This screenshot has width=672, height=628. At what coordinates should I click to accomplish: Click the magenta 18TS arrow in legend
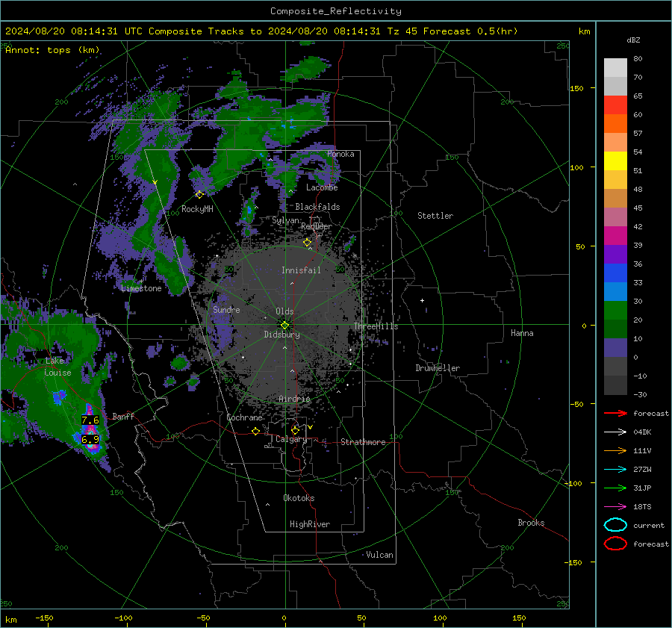click(x=615, y=507)
